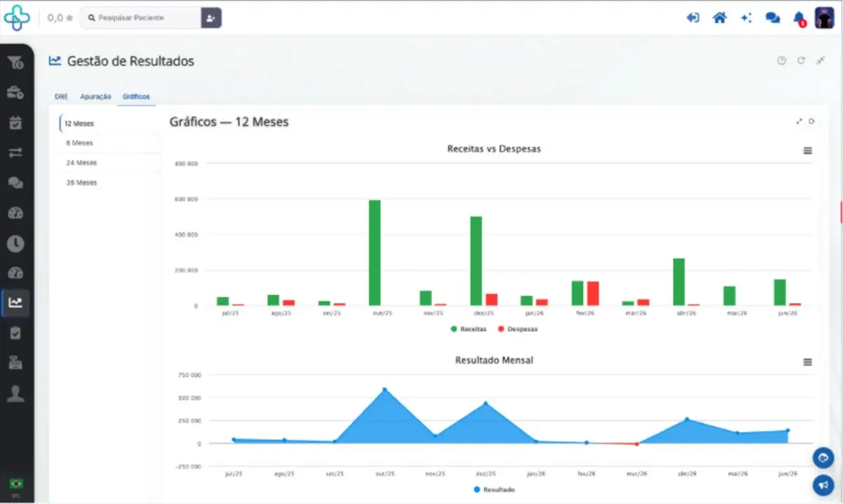This screenshot has height=504, width=843.
Task: Open the chat messages icon in the header
Action: point(773,18)
